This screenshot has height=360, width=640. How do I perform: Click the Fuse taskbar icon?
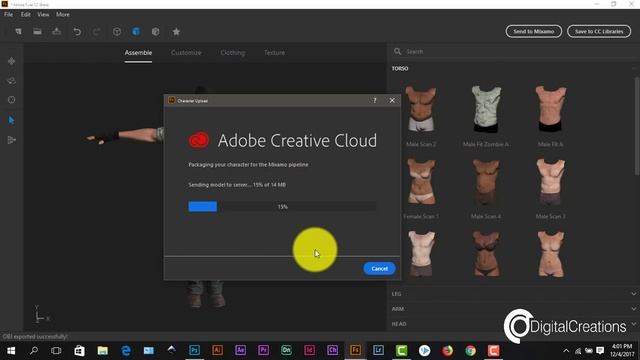coord(356,350)
